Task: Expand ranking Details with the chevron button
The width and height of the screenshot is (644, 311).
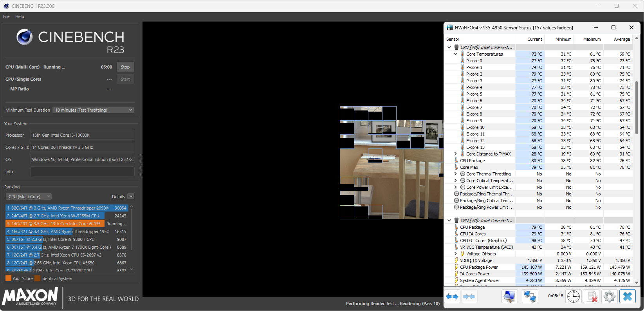Action: (131, 197)
